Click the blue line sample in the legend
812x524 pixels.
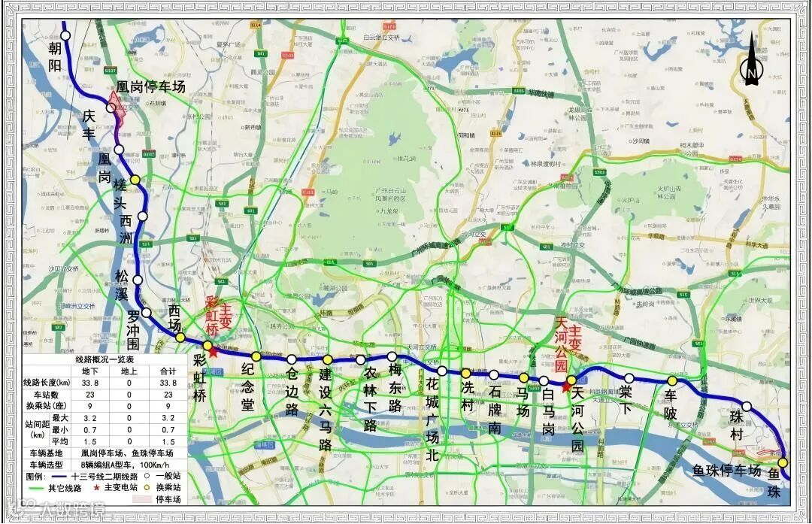click(x=59, y=477)
